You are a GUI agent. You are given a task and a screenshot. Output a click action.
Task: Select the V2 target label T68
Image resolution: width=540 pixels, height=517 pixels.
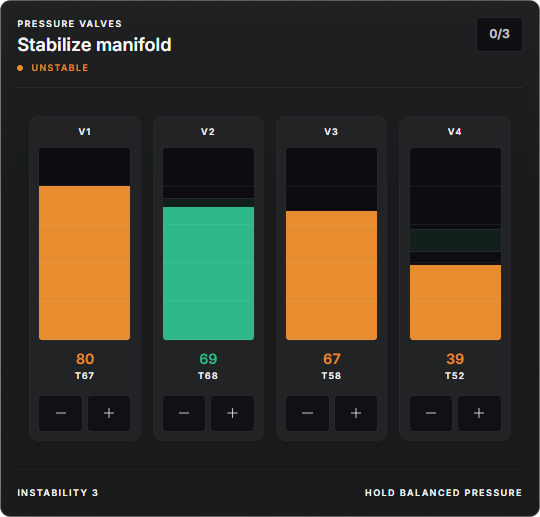(x=208, y=375)
